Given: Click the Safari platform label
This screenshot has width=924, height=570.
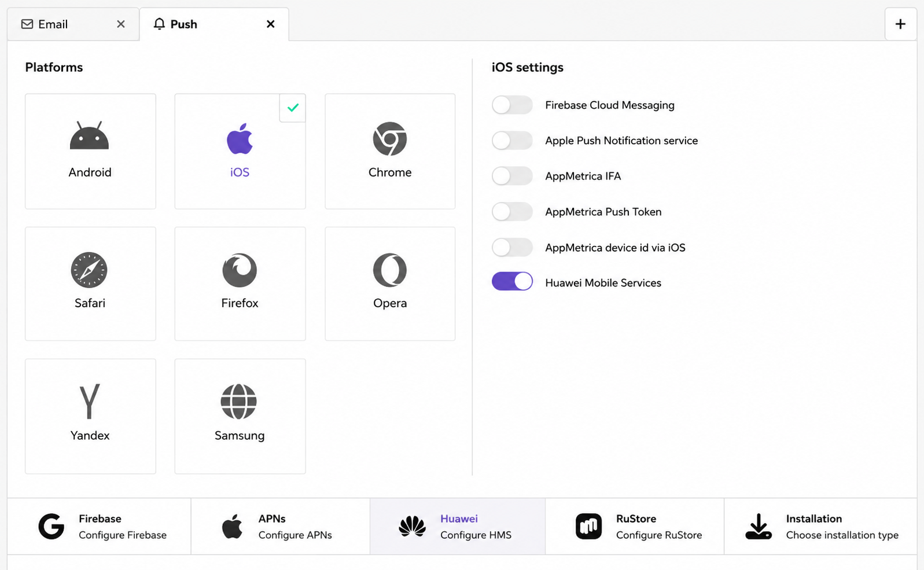Looking at the screenshot, I should 90,303.
